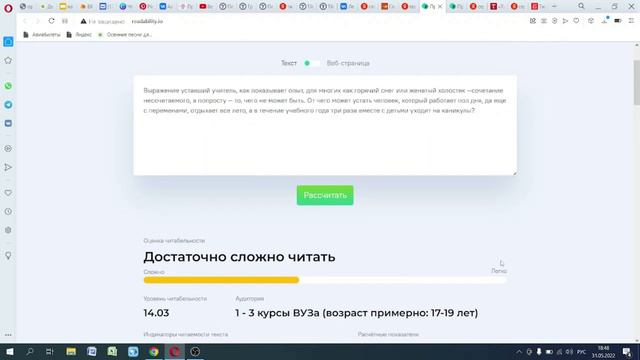Switch input language РУС in tray
This screenshot has height=360, width=640.
582,351
